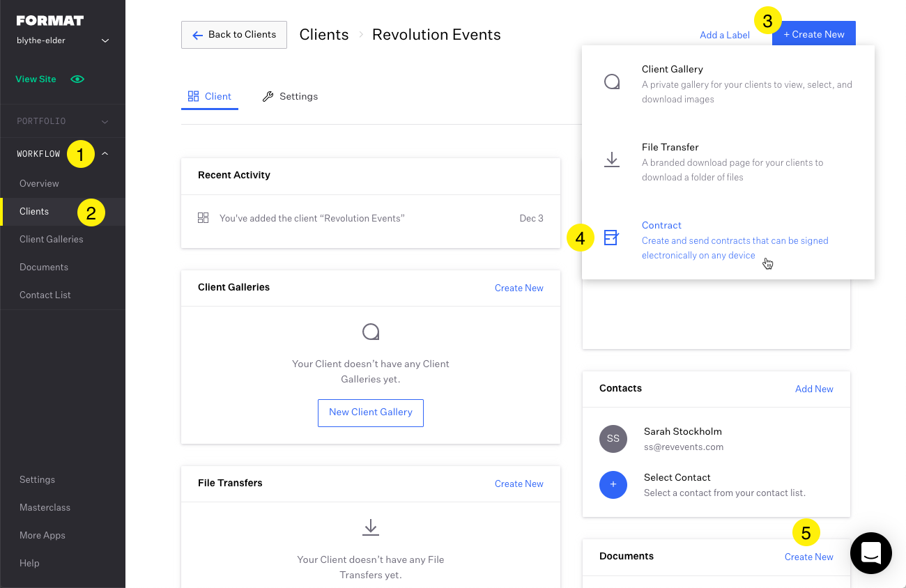Click the SS avatar for Sarah Stockholm

pyautogui.click(x=613, y=438)
